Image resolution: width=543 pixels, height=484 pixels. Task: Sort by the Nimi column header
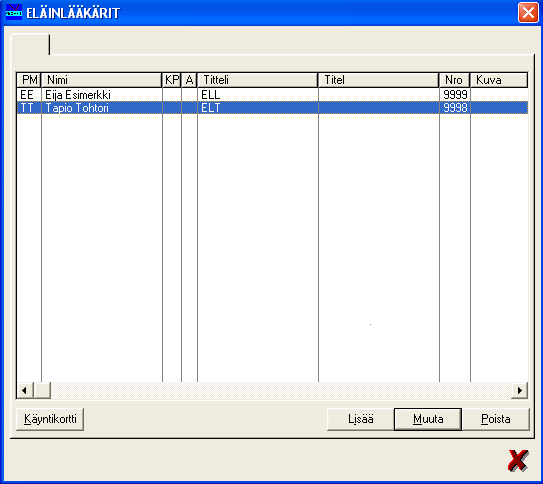coord(101,80)
